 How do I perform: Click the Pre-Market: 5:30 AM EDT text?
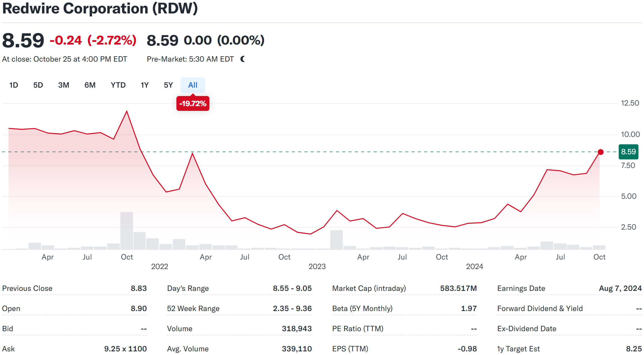[x=190, y=59]
